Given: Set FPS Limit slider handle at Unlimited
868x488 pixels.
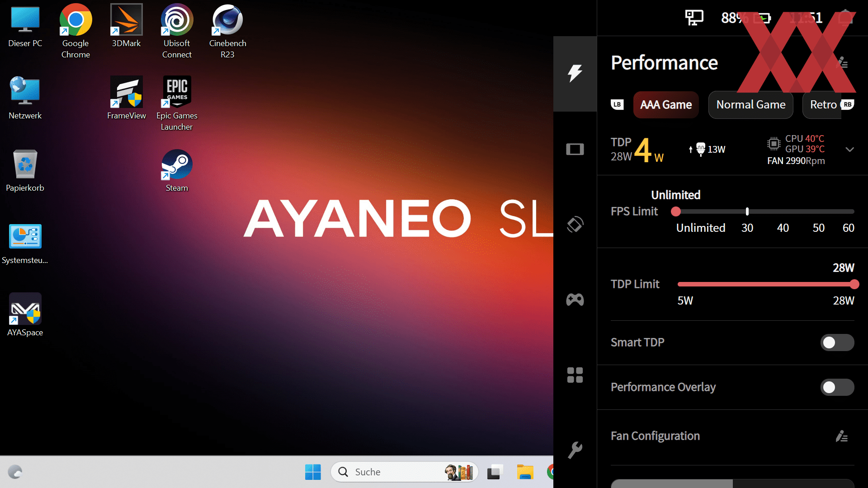Looking at the screenshot, I should click(x=676, y=211).
